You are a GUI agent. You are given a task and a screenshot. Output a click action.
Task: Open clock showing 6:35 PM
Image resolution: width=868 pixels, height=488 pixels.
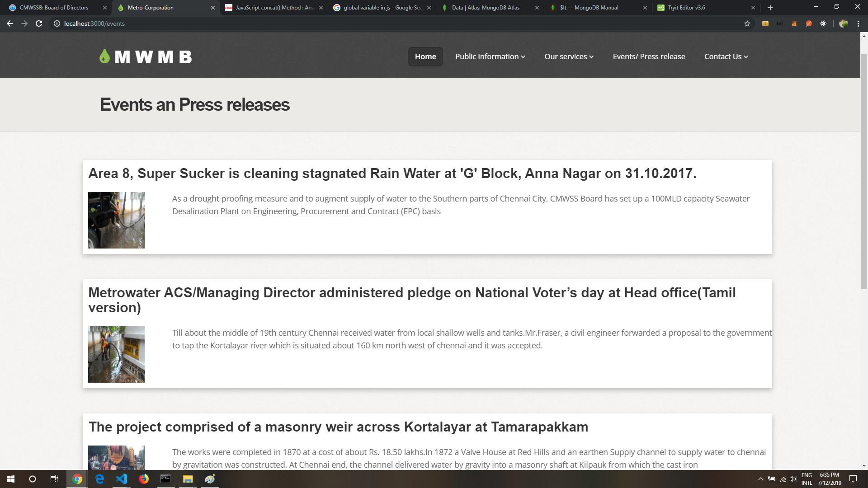point(829,479)
